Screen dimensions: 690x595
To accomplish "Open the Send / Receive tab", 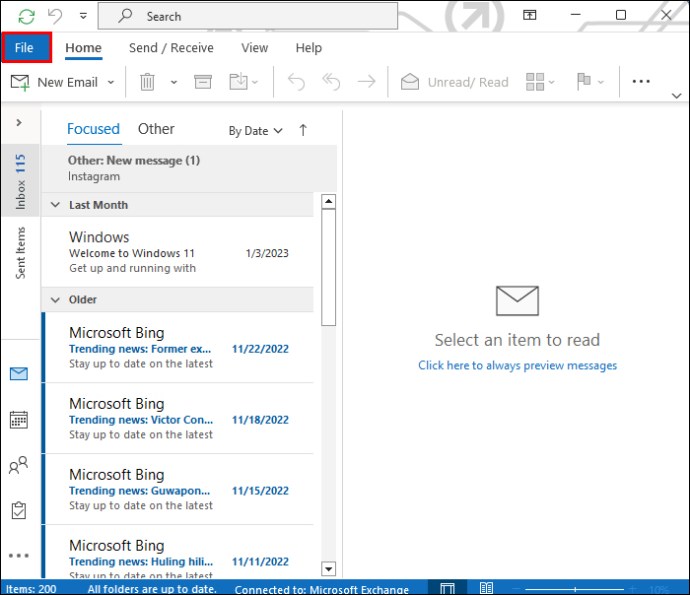I will pyautogui.click(x=171, y=48).
